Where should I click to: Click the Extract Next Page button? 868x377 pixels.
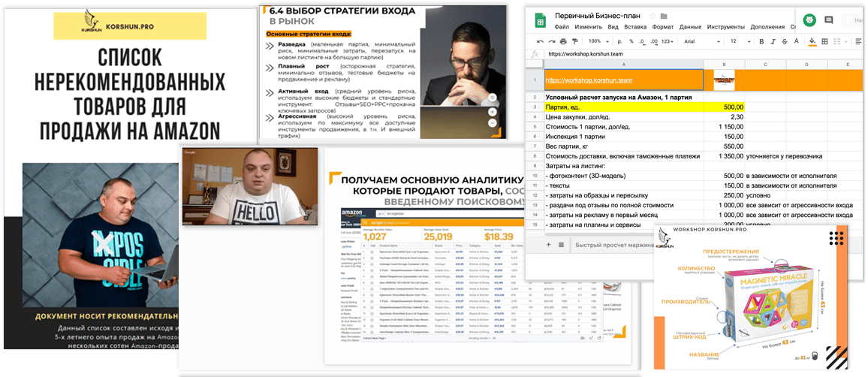click(374, 338)
